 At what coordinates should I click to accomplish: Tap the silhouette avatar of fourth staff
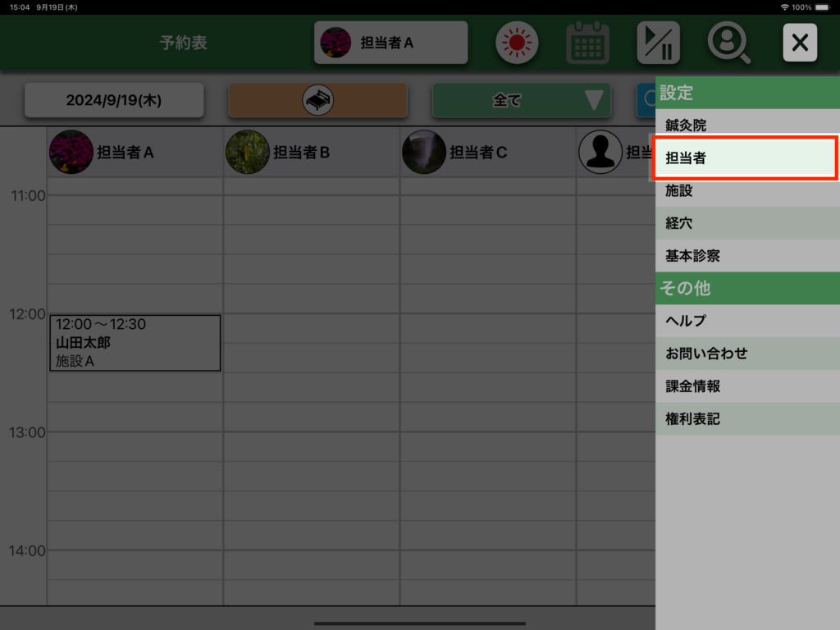tap(600, 152)
